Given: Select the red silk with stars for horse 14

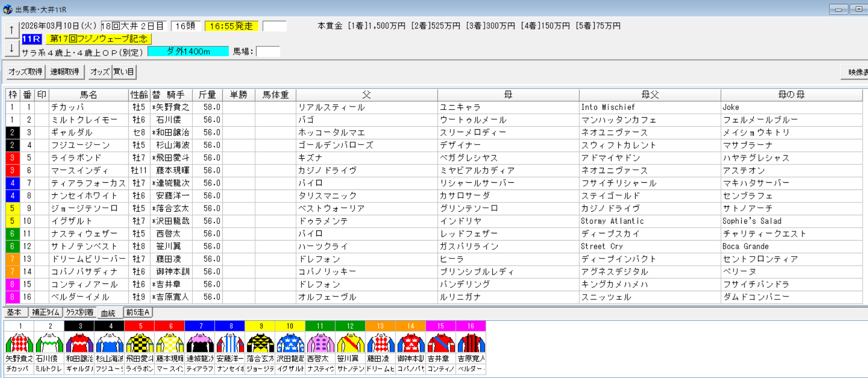Looking at the screenshot, I should [x=410, y=343].
